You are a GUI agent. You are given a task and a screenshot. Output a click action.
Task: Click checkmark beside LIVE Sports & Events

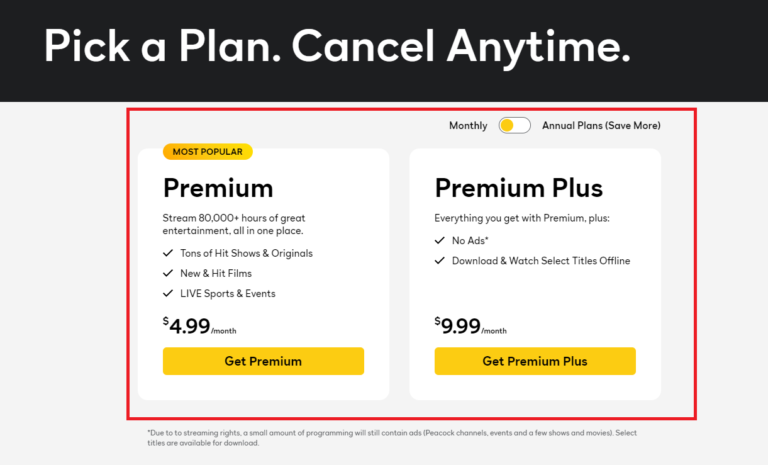(168, 294)
